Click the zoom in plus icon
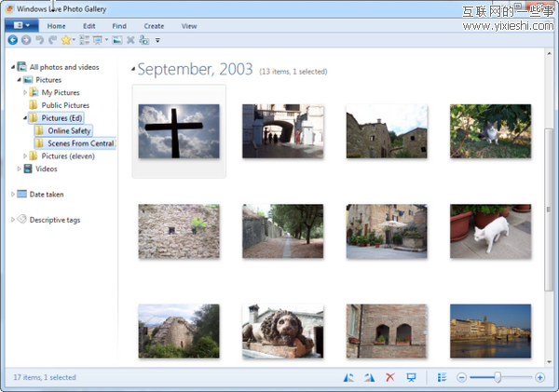This screenshot has width=559, height=392. pyautogui.click(x=540, y=377)
